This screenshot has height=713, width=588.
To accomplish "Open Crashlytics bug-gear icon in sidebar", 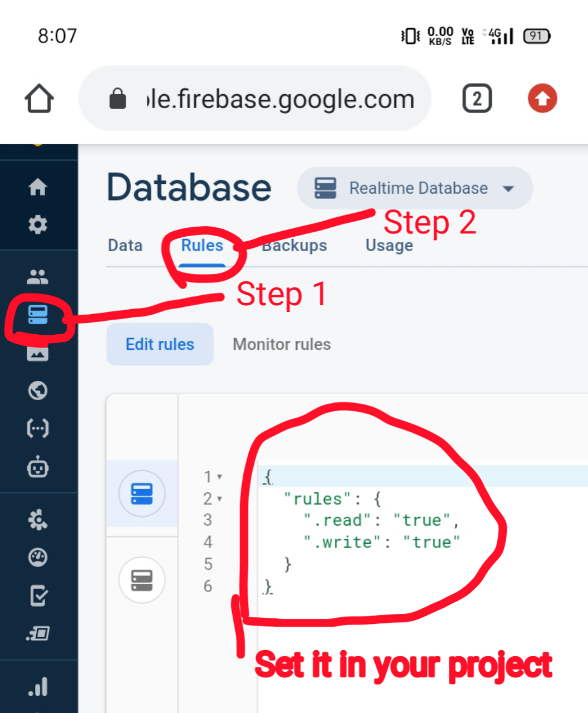I will (38, 520).
